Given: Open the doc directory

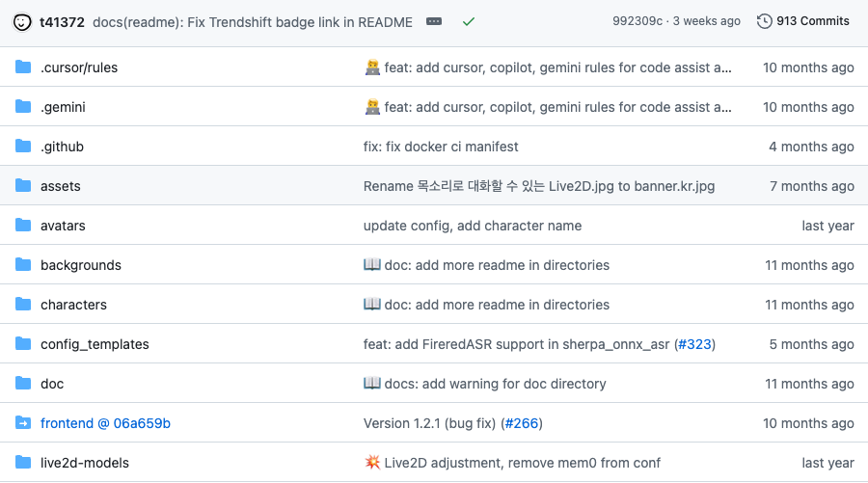Looking at the screenshot, I should 52,384.
